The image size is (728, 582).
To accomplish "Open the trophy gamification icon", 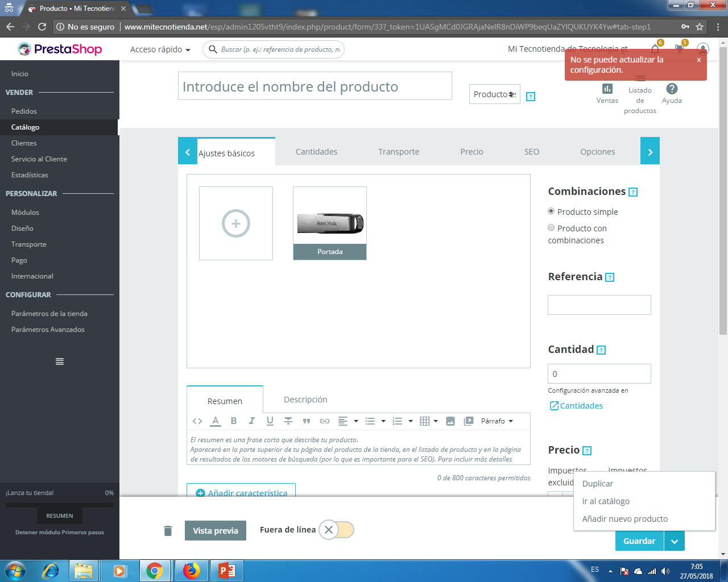I will pos(679,49).
